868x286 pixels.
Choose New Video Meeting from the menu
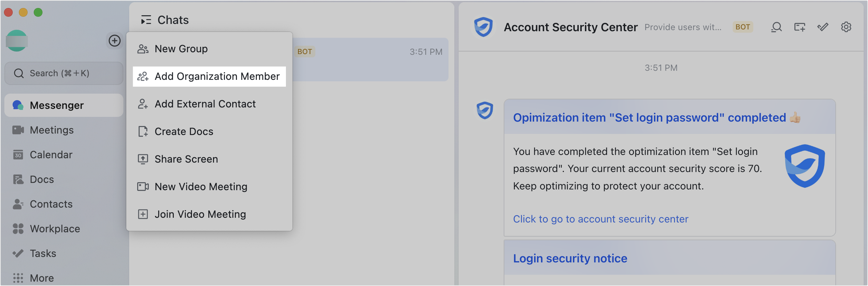pos(201,187)
